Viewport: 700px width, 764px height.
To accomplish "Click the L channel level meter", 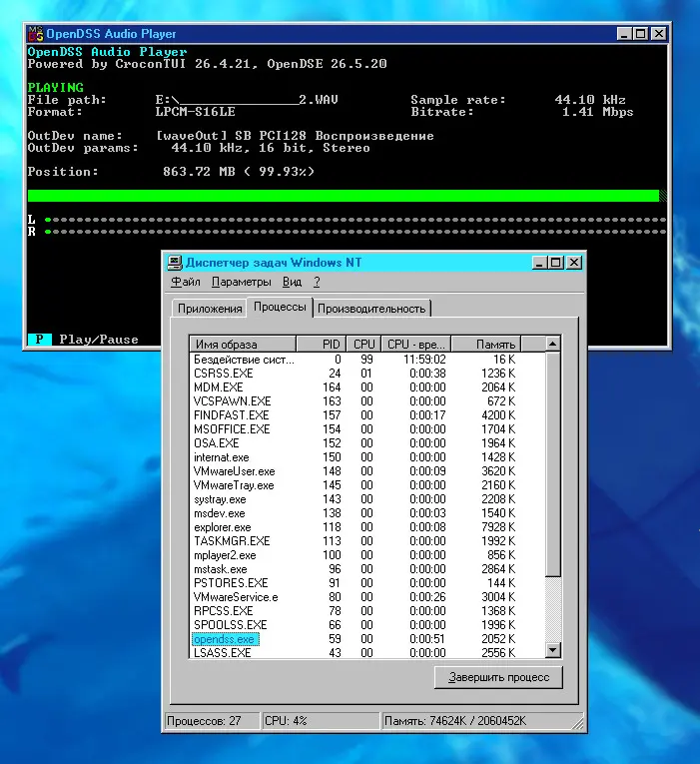I will tap(355, 220).
